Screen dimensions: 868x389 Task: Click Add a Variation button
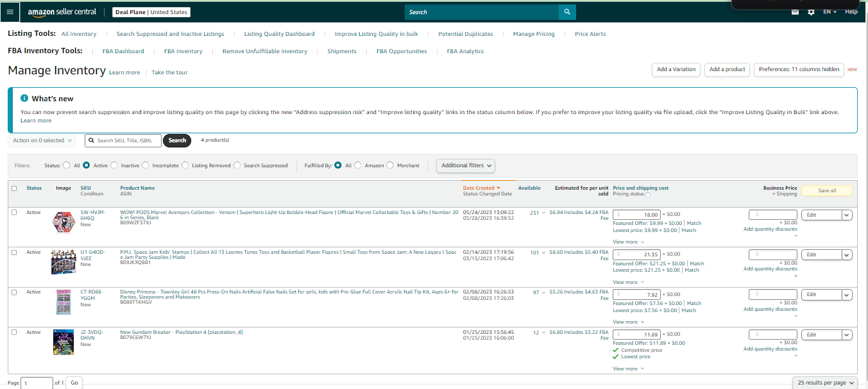click(676, 69)
